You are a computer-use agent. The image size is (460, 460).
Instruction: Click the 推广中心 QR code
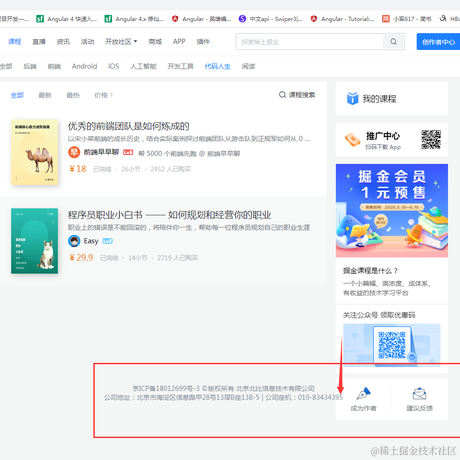pos(431,140)
